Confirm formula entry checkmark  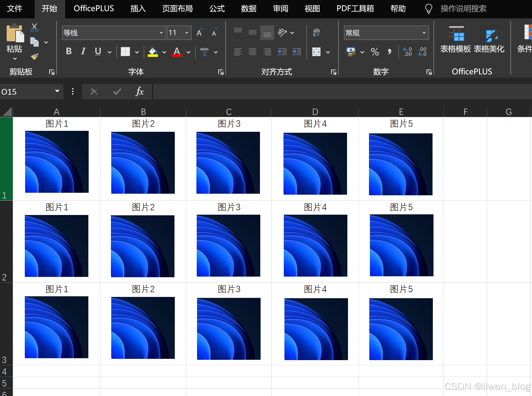pos(117,92)
